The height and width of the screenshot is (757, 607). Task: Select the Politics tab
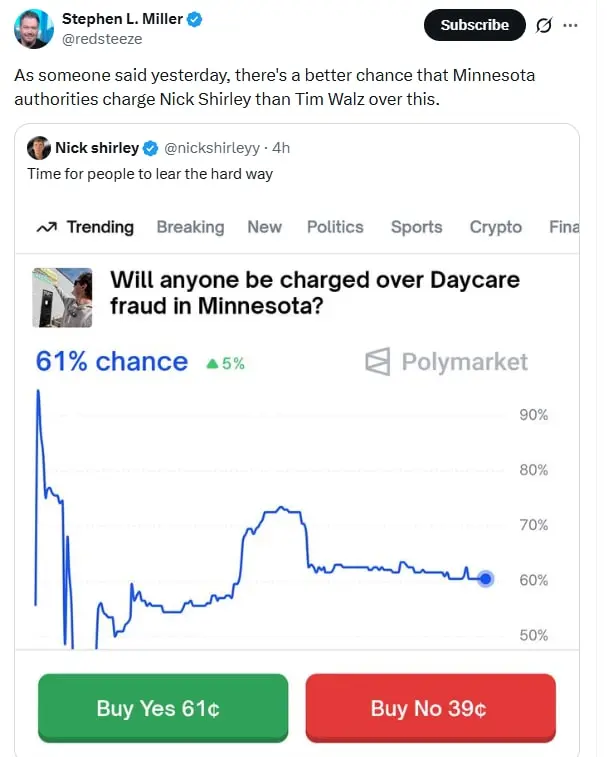coord(335,227)
